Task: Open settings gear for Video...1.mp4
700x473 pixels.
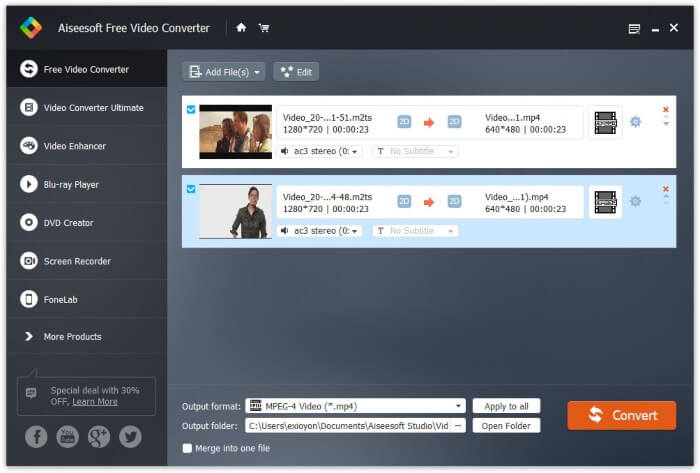Action: coord(635,121)
